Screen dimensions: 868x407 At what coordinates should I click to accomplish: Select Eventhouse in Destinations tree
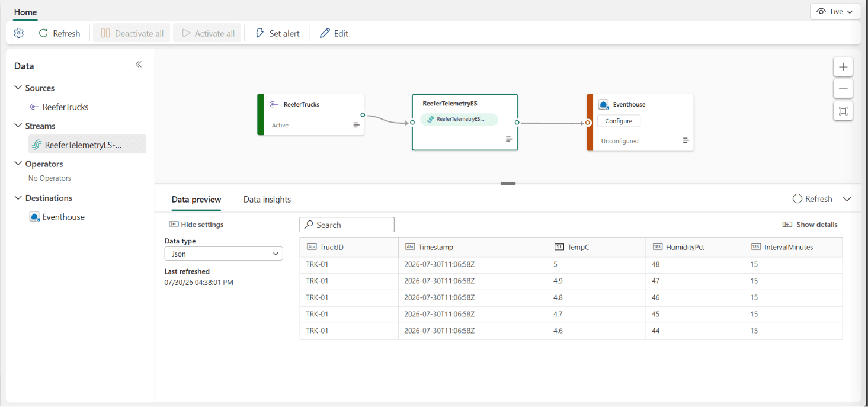[x=63, y=217]
